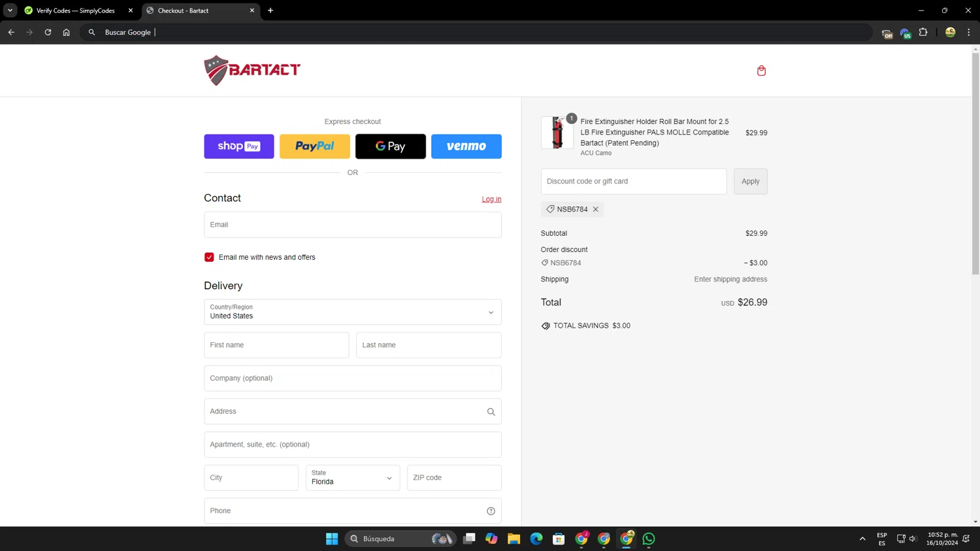Open WhatsApp from taskbar
This screenshot has height=551, width=980.
(649, 539)
